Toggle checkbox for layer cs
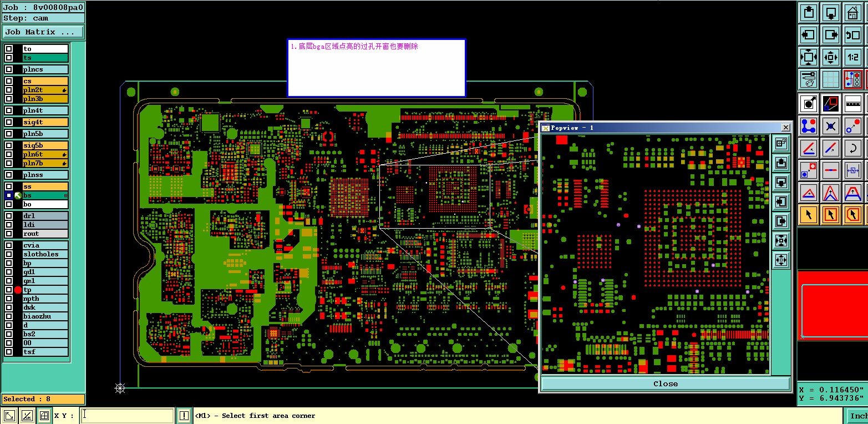Viewport: 868px width, 424px height. point(9,81)
